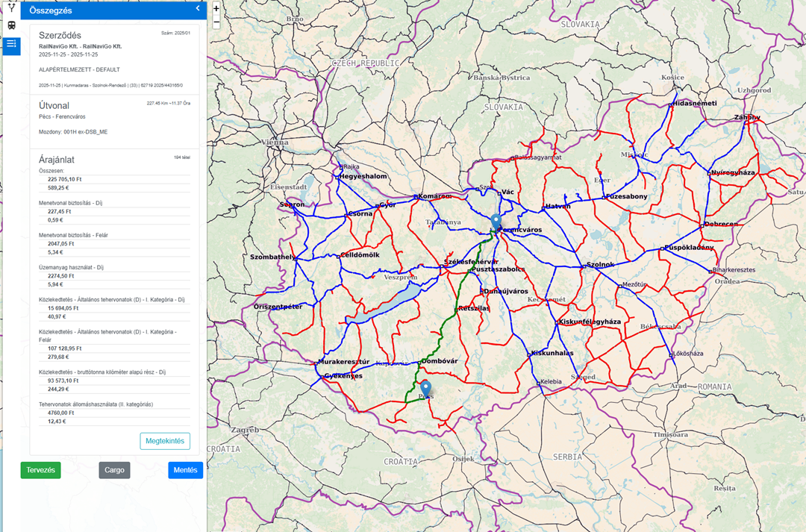Click the Debrecen station label on map
Screen dimensions: 806x532
pos(720,224)
